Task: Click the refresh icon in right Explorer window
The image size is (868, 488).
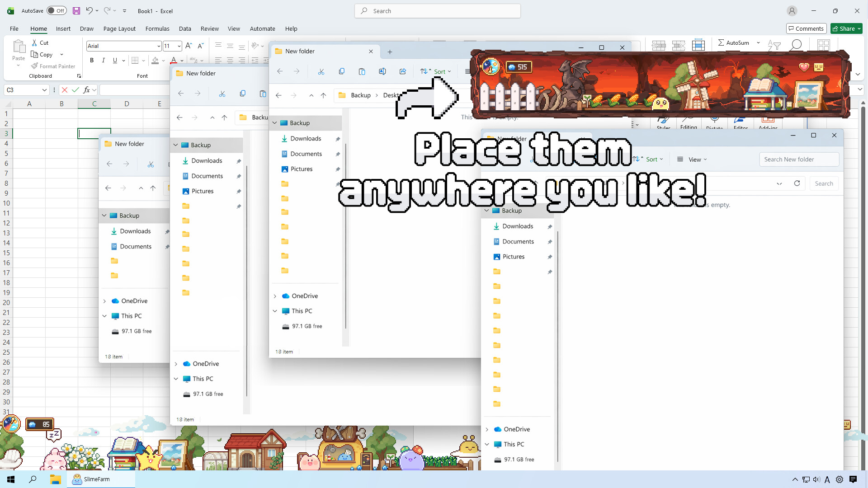Action: 797,183
